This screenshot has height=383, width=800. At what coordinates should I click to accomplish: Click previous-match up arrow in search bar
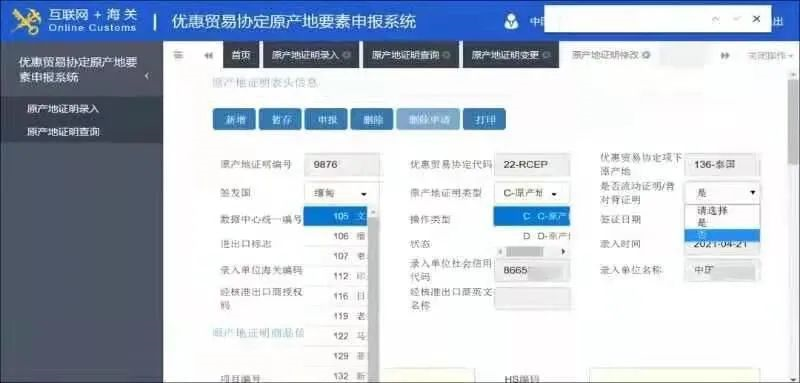(x=715, y=19)
